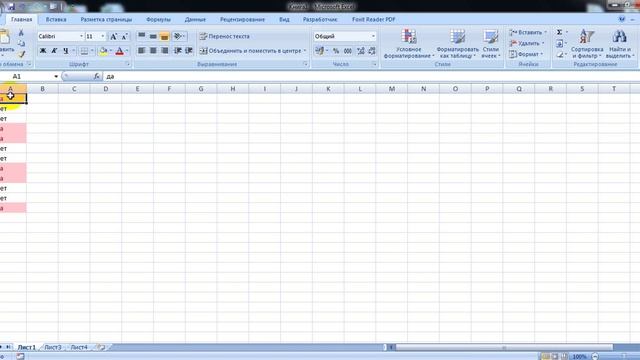
Task: Click the Fill down icon below AutoSum
Action: 559,43
